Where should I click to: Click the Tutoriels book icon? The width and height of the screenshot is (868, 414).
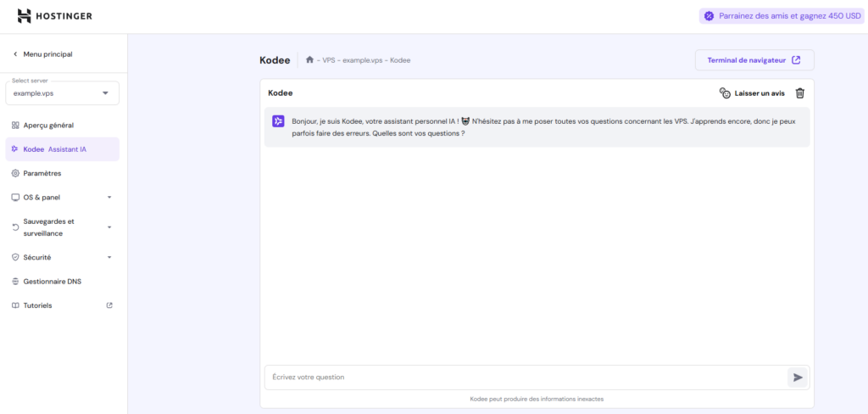[x=15, y=305]
